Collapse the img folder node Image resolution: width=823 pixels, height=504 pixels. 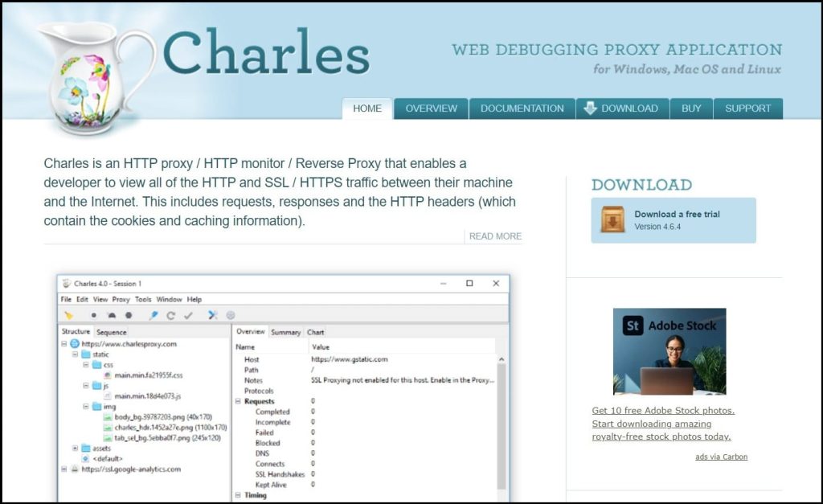(x=85, y=407)
